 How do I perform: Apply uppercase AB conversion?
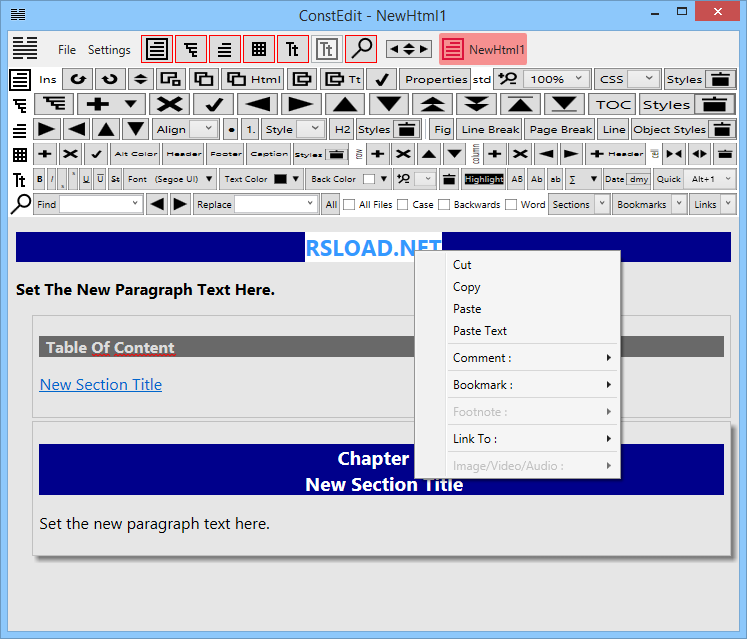click(x=517, y=179)
